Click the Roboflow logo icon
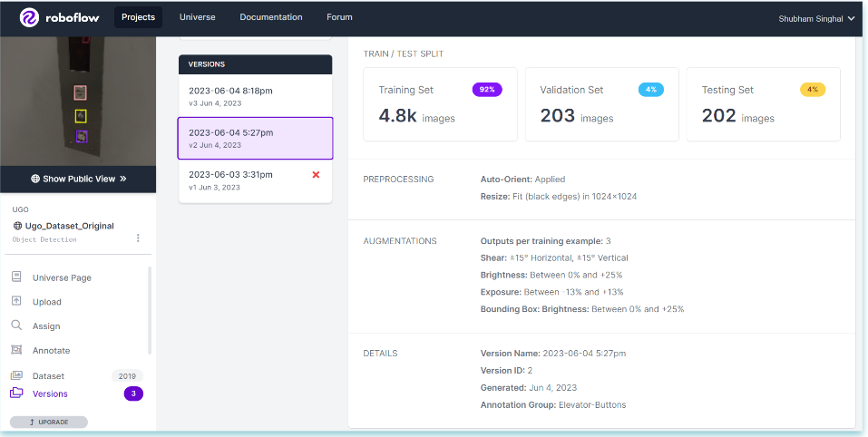Screen dimensions: 868x437 (29, 18)
